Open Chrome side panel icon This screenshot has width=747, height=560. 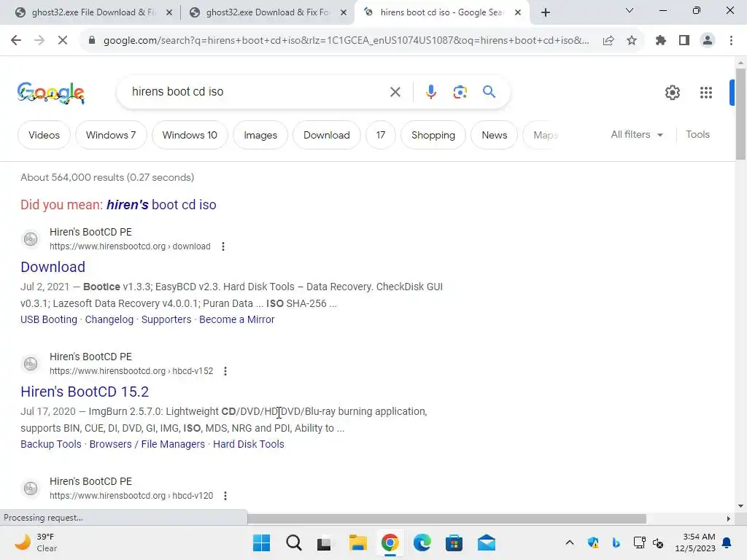click(684, 41)
